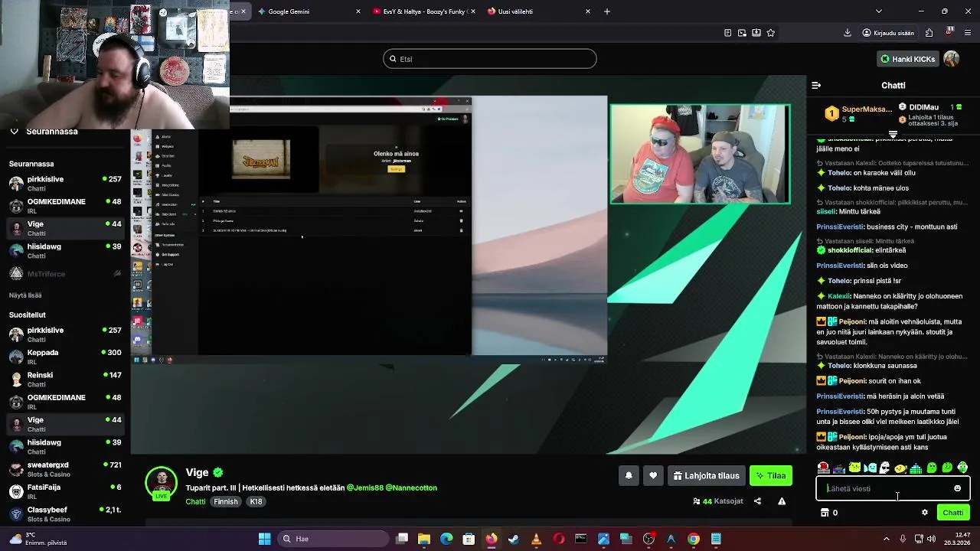Viewport: 980px width, 551px height.
Task: Click Kirjaudu sisään account button
Action: (888, 33)
